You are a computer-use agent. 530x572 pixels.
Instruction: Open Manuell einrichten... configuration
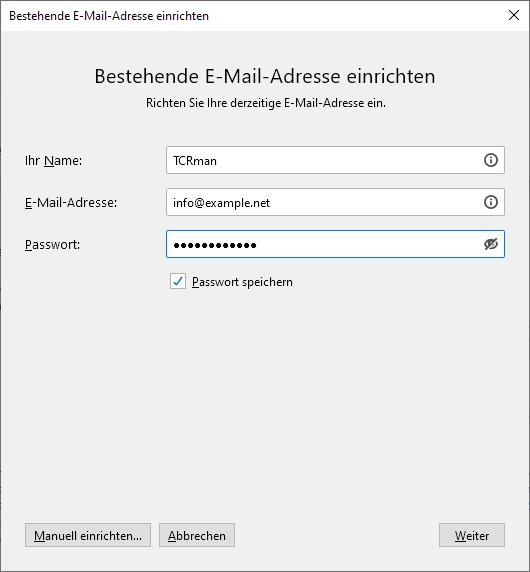click(88, 535)
